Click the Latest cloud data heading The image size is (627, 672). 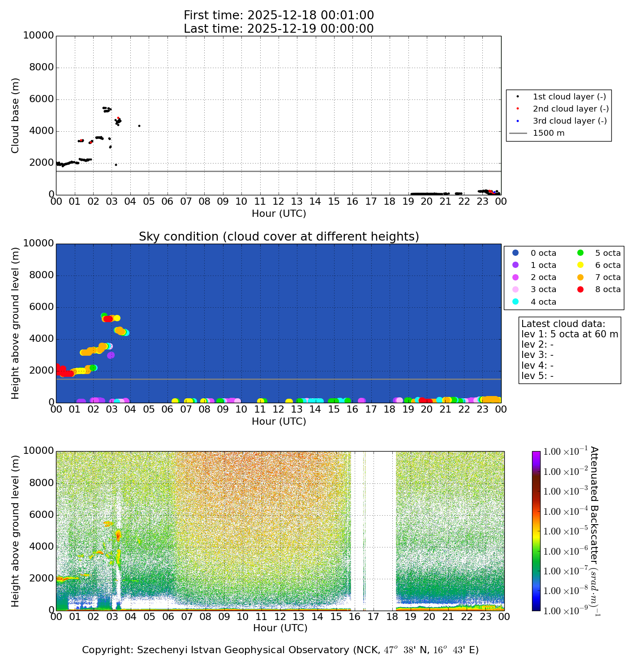[x=563, y=324]
